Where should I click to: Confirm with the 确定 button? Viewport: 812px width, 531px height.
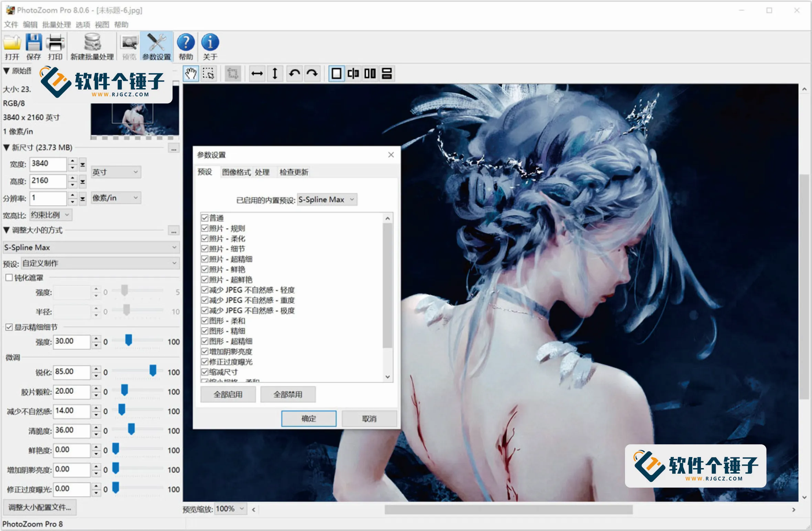tap(309, 419)
